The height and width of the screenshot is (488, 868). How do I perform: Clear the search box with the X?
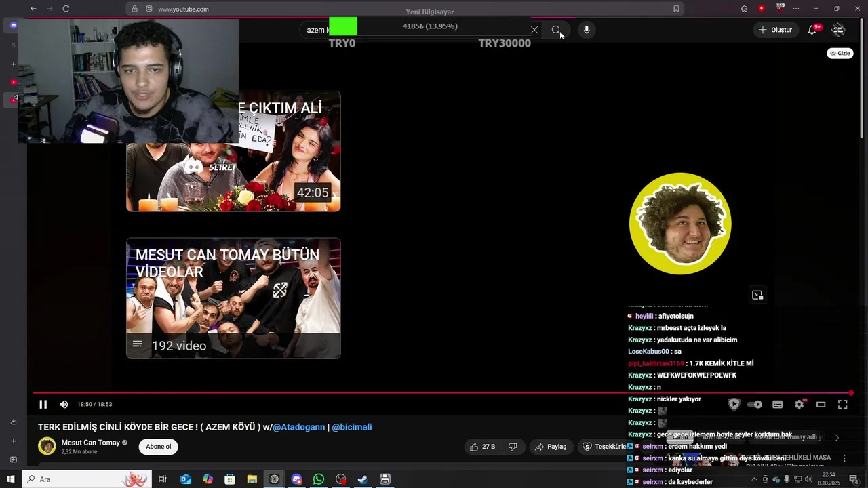click(534, 30)
